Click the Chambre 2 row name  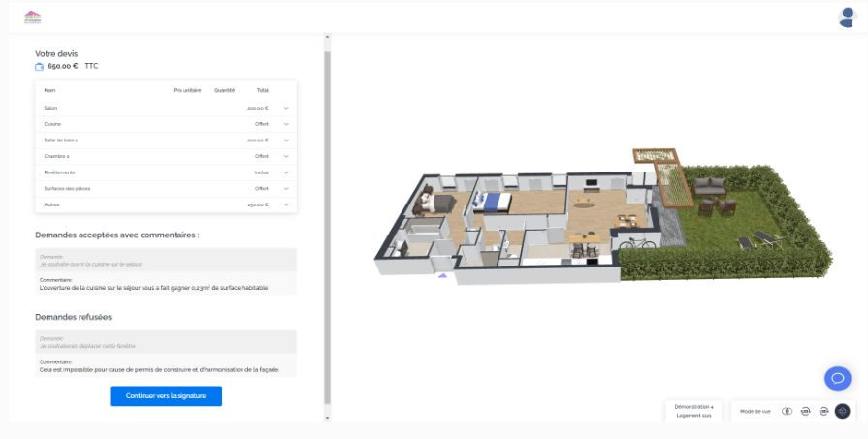pyautogui.click(x=56, y=156)
